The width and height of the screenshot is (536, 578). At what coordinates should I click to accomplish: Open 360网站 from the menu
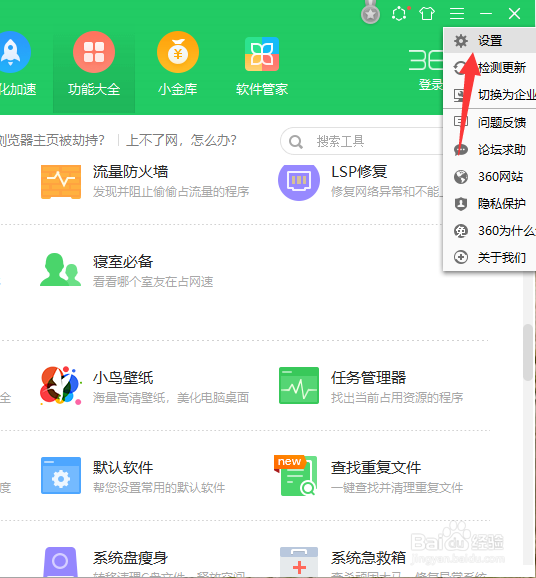point(490,177)
